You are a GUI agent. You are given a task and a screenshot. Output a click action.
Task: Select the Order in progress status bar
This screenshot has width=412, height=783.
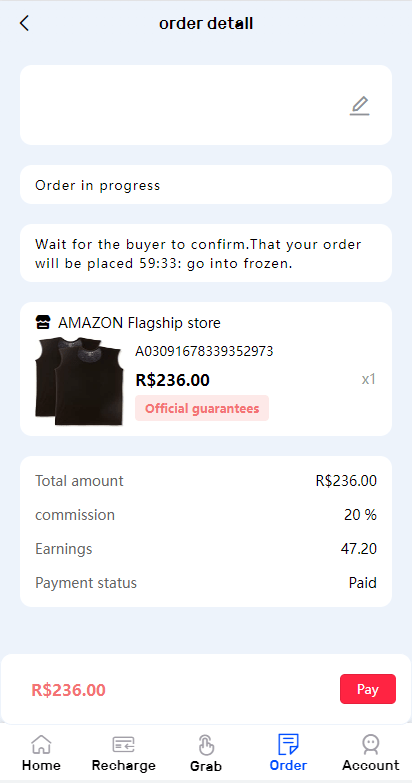click(x=206, y=185)
